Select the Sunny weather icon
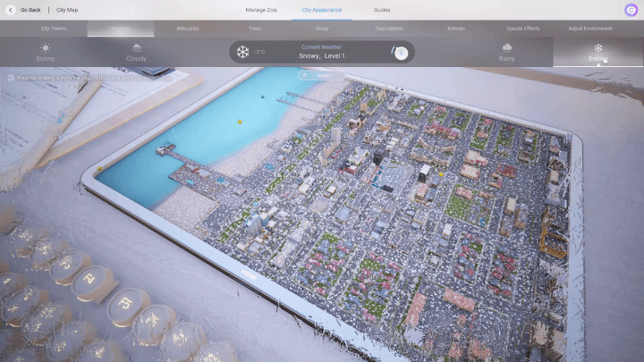This screenshot has width=644, height=362. tap(45, 47)
